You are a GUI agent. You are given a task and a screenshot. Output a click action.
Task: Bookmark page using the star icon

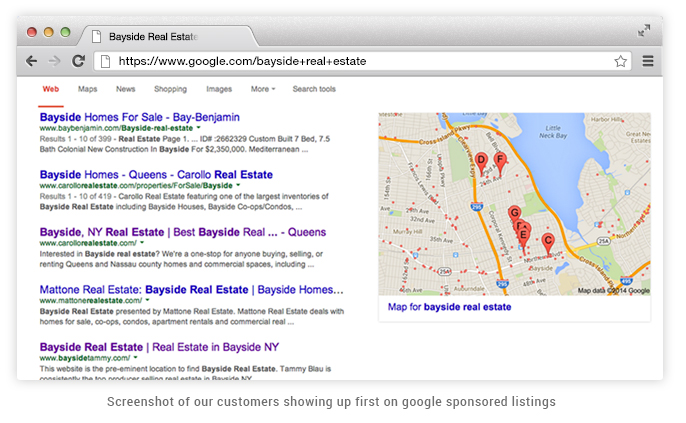click(x=620, y=61)
